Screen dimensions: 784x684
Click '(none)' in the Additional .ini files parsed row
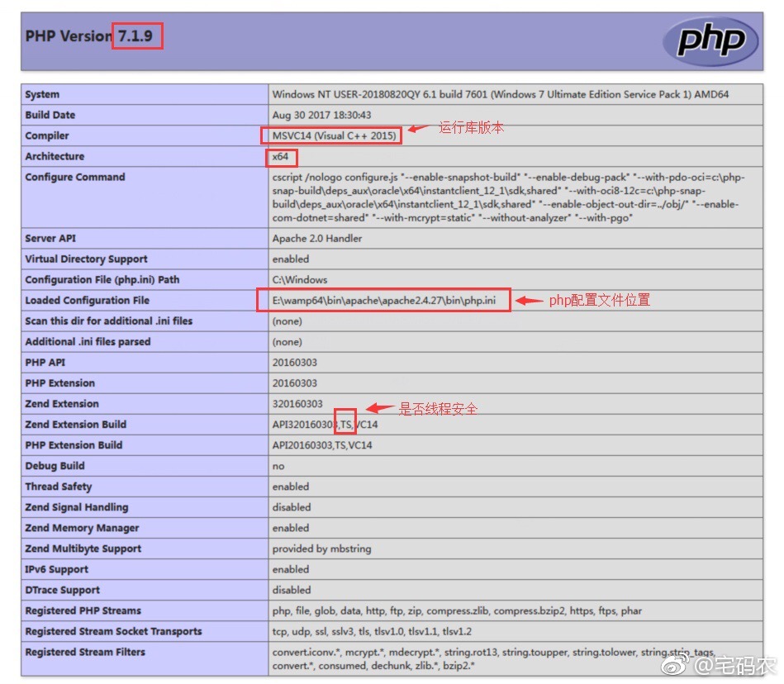point(287,342)
